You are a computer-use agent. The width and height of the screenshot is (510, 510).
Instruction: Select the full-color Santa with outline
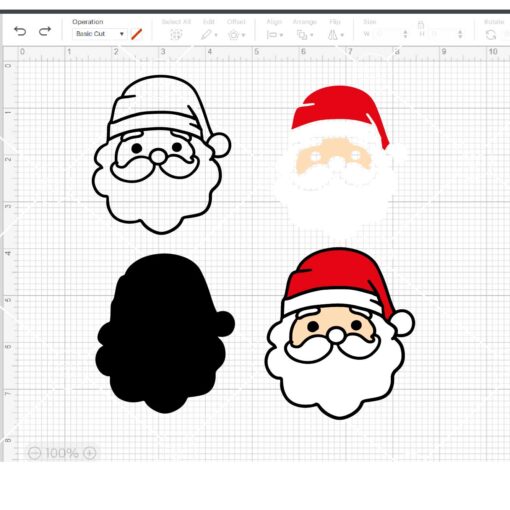[x=340, y=333]
